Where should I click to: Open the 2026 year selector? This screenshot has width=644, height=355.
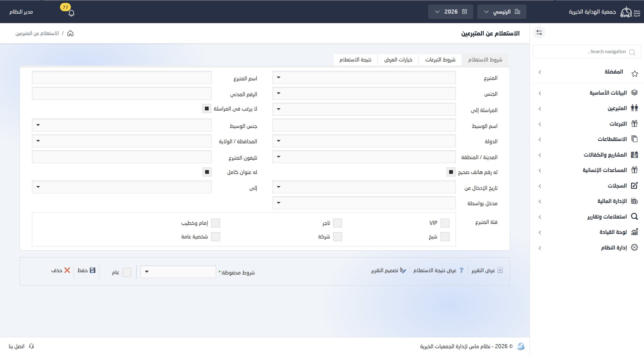click(x=451, y=12)
